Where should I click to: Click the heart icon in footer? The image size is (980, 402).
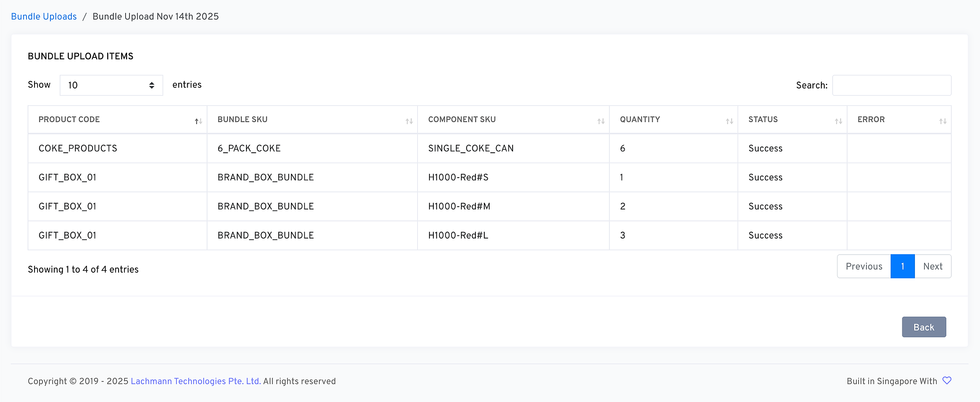point(947,381)
